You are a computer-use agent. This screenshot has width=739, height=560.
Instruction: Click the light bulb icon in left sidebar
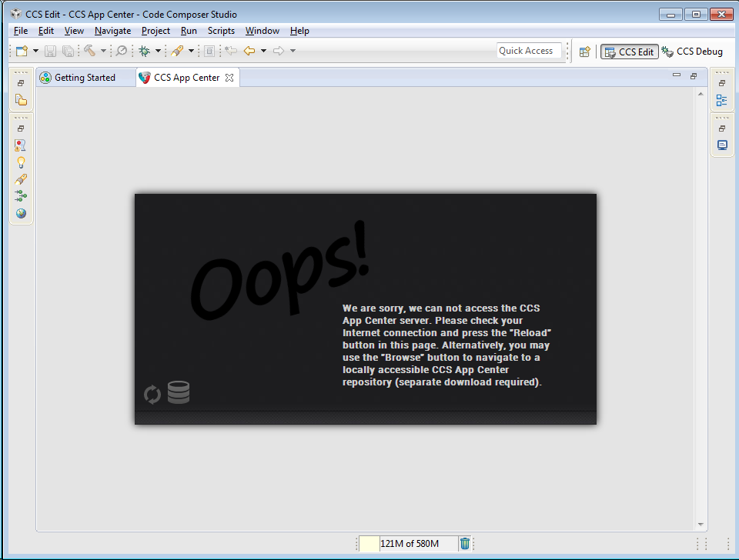click(x=21, y=162)
